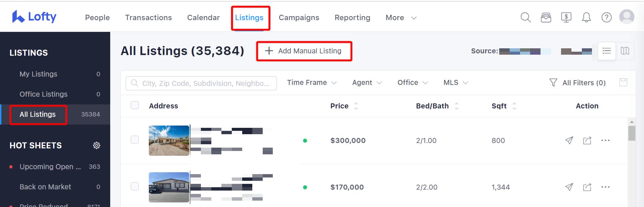Send the $300,000 listing via paper plane icon
Screen dimensions: 644x207
point(569,140)
